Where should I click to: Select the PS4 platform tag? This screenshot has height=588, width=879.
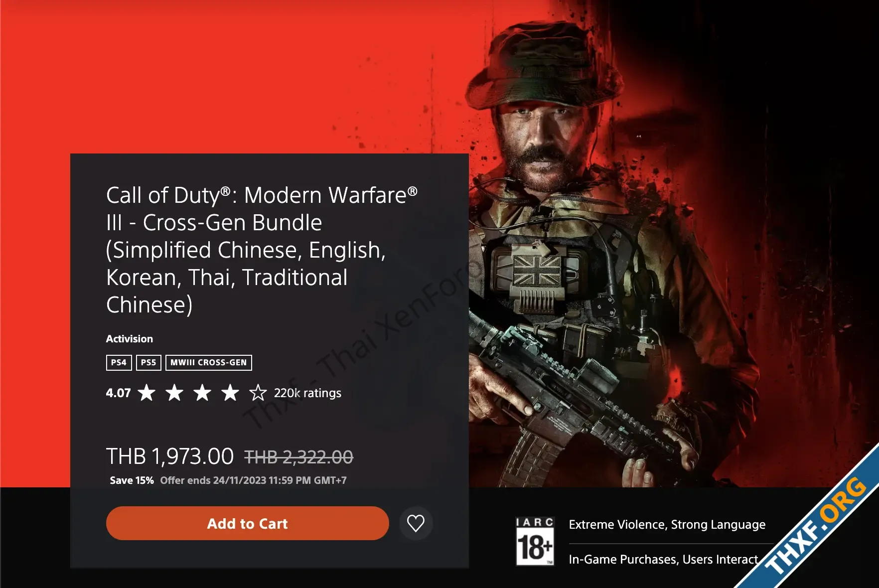119,362
